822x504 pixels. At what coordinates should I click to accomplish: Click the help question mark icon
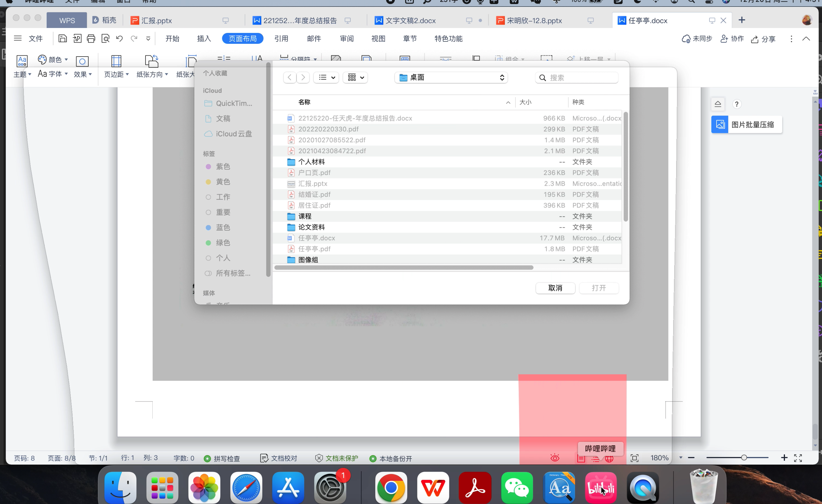(x=736, y=104)
